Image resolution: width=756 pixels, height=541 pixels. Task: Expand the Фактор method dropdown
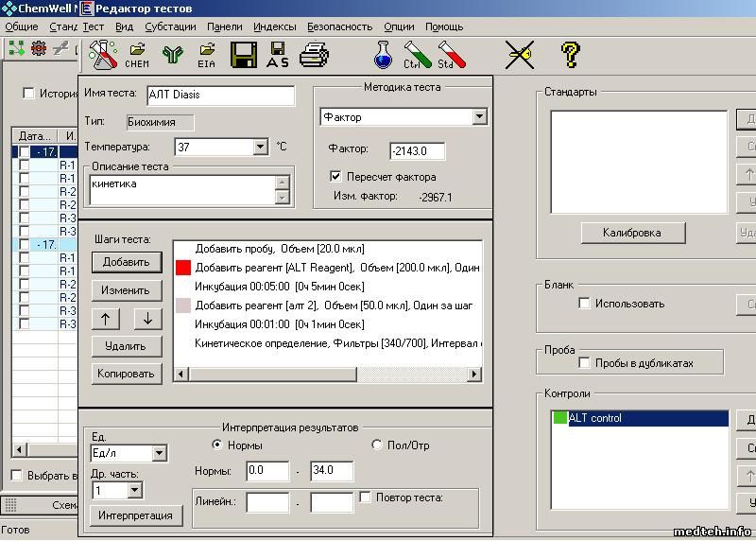point(479,117)
